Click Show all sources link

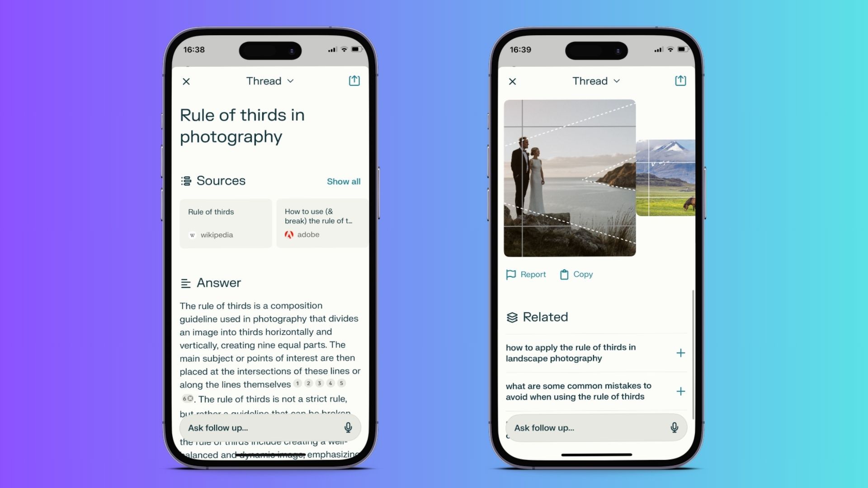[x=343, y=181]
